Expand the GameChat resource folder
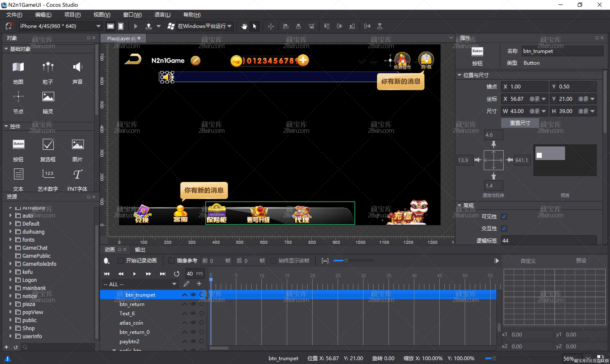 pyautogui.click(x=11, y=248)
